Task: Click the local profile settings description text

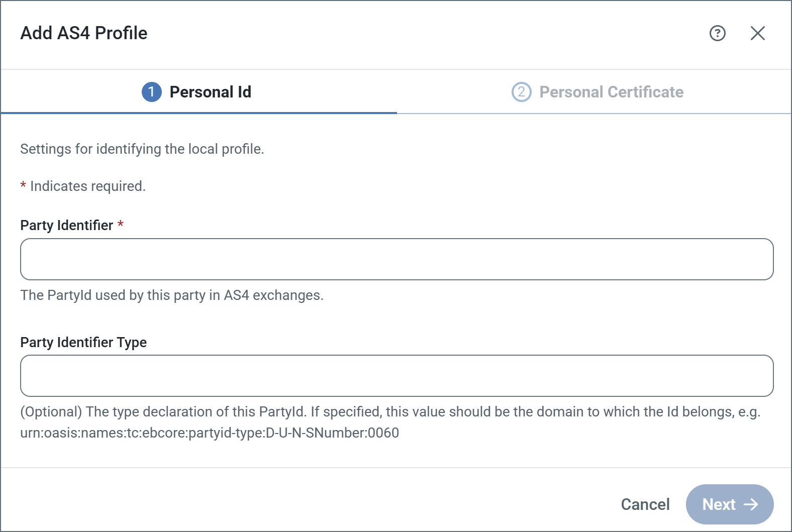Action: click(x=142, y=149)
